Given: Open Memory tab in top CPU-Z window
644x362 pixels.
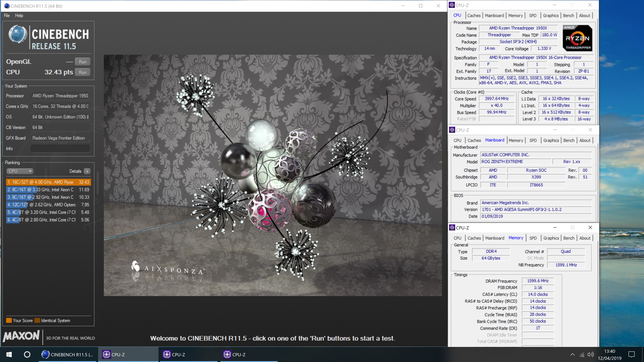Looking at the screenshot, I should (x=515, y=15).
